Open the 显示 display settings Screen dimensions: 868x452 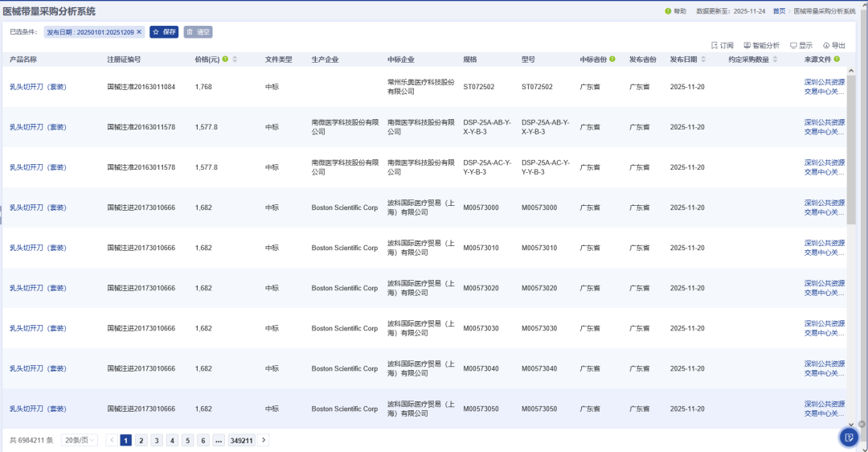click(x=801, y=45)
